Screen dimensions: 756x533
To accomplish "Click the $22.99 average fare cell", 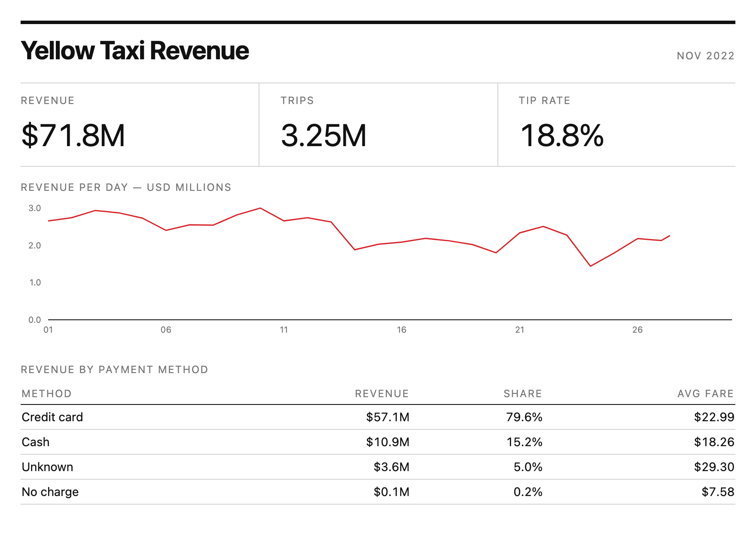I will point(714,417).
